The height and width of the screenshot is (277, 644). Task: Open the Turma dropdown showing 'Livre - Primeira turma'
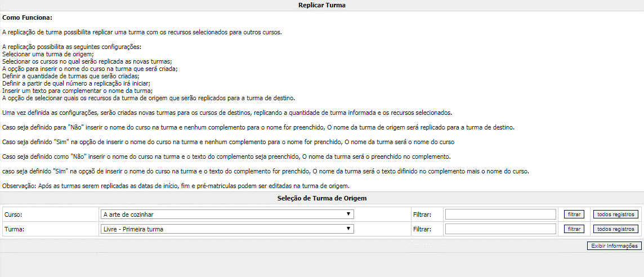pos(225,229)
